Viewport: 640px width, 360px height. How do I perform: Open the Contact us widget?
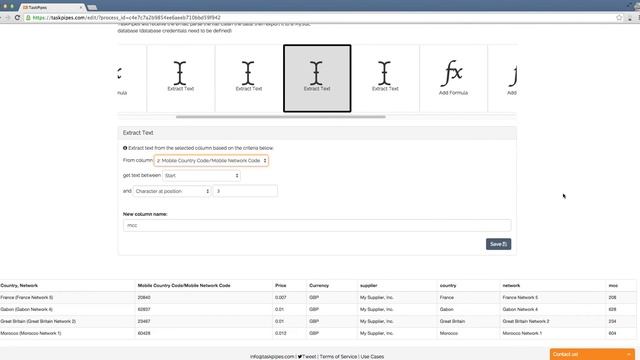coord(592,354)
